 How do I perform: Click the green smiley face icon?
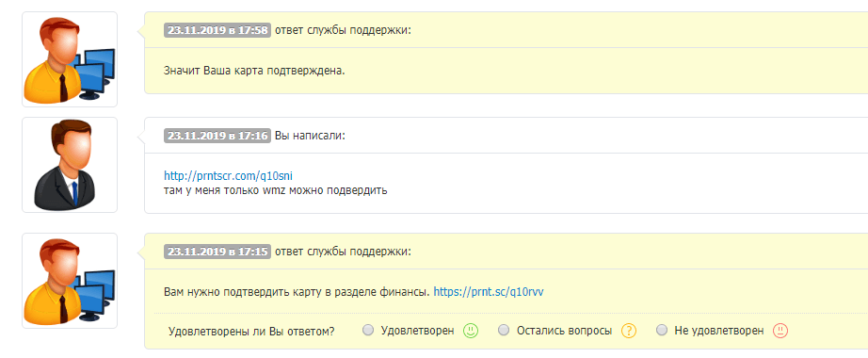(x=471, y=331)
